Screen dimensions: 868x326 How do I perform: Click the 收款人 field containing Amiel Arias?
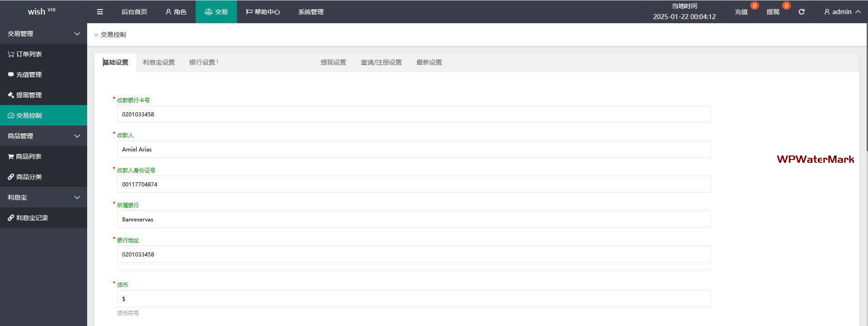pyautogui.click(x=413, y=149)
